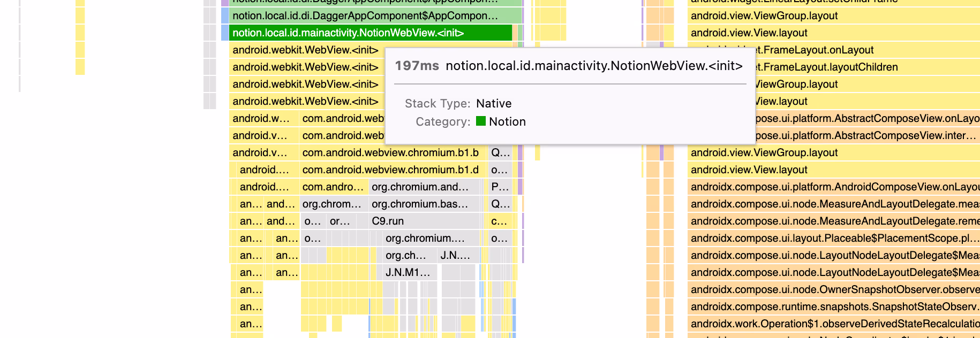The image size is (980, 338).
Task: Select the J.N.M1… frame
Action: click(x=408, y=272)
